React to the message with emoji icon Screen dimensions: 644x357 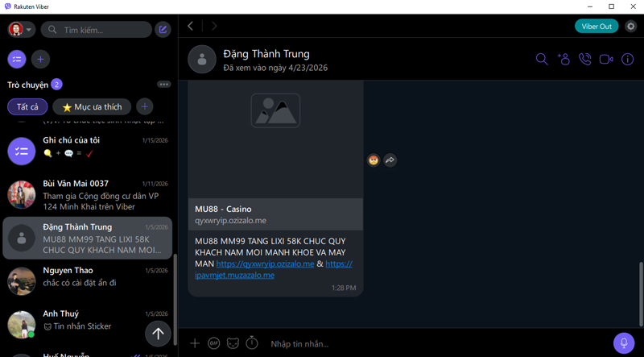374,160
